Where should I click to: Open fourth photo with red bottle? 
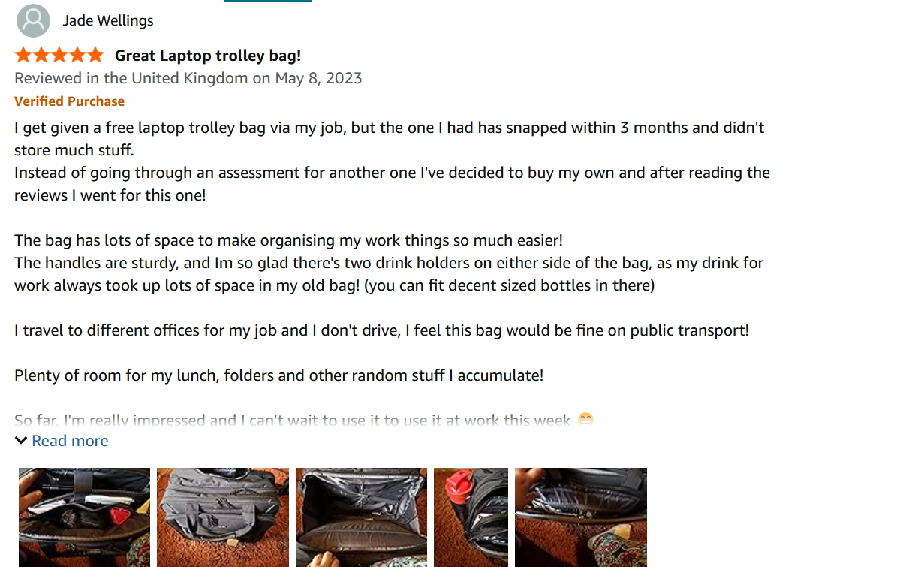(471, 517)
